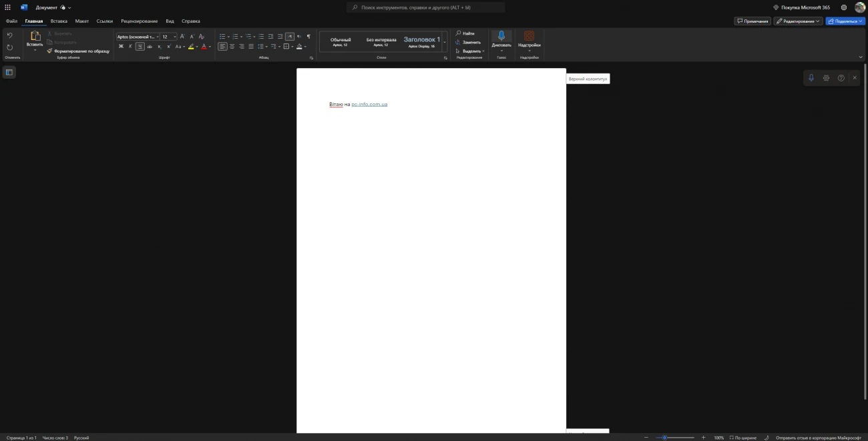The image size is (868, 441).
Task: Open the Надстройки add-ins icon
Action: pyautogui.click(x=529, y=36)
